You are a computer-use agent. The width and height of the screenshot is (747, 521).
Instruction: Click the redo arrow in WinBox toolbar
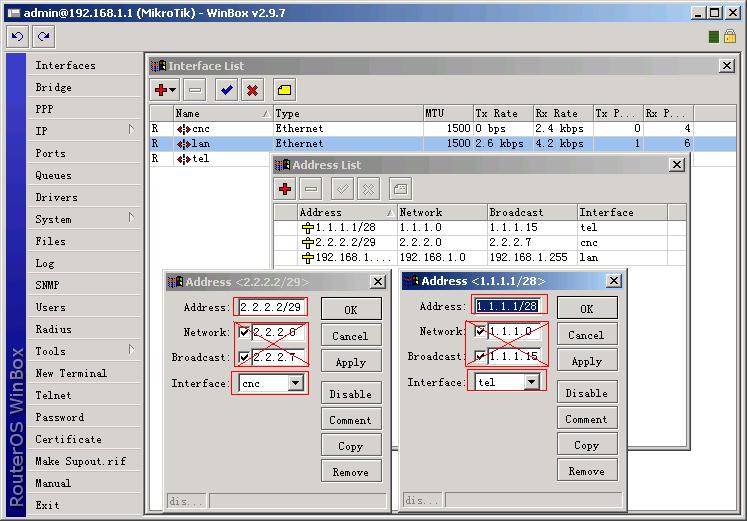(43, 37)
